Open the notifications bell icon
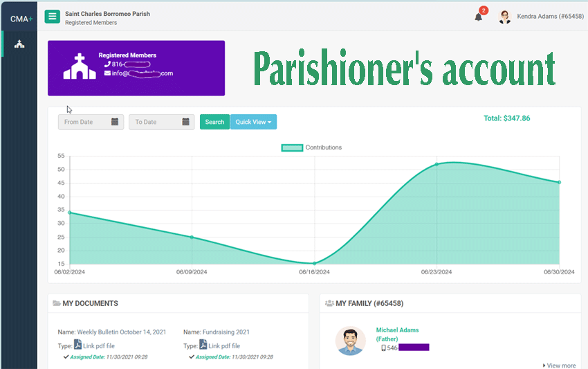This screenshot has width=588, height=369. (478, 17)
